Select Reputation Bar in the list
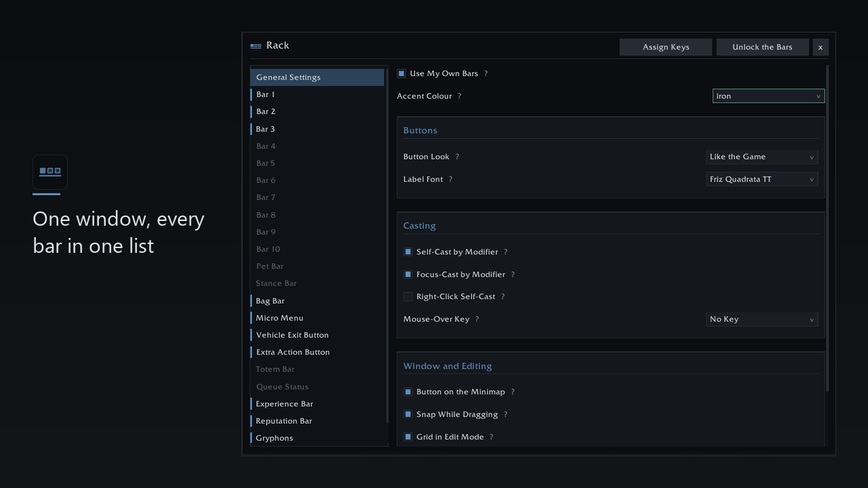868x488 pixels. (317, 421)
